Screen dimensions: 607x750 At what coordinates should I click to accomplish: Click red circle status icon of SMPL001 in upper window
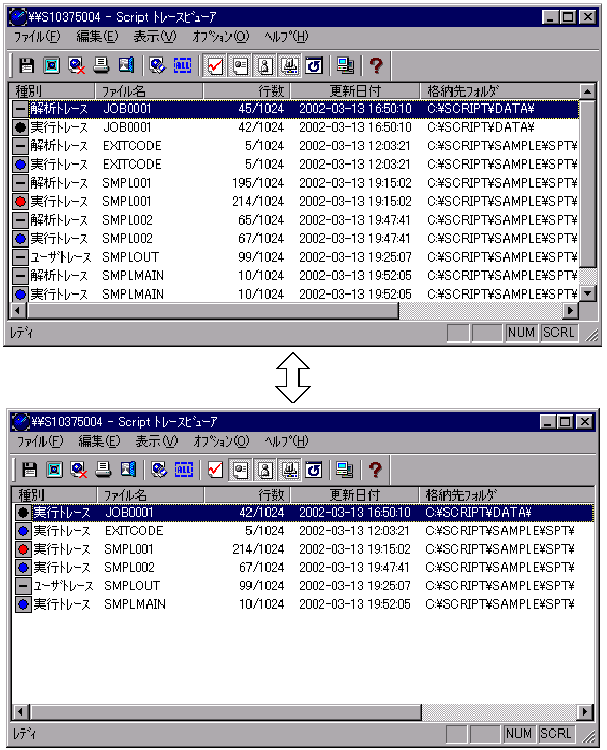tap(20, 201)
